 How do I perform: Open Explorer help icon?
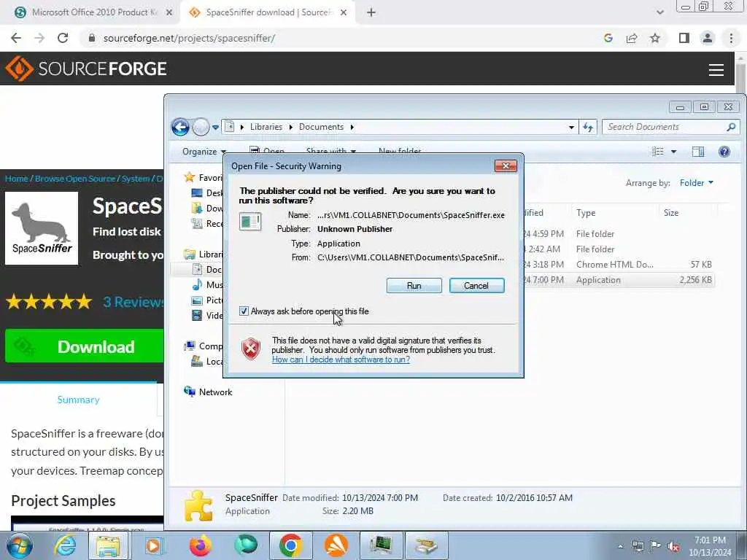coord(724,152)
